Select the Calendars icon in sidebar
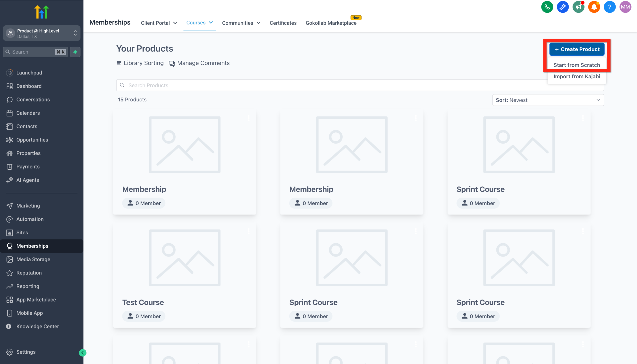The height and width of the screenshot is (364, 637). (10, 113)
